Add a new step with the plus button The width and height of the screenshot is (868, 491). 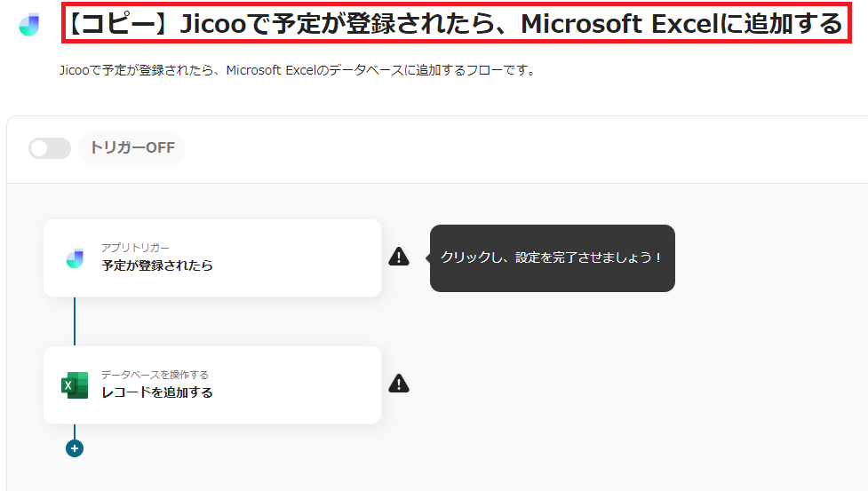point(75,448)
